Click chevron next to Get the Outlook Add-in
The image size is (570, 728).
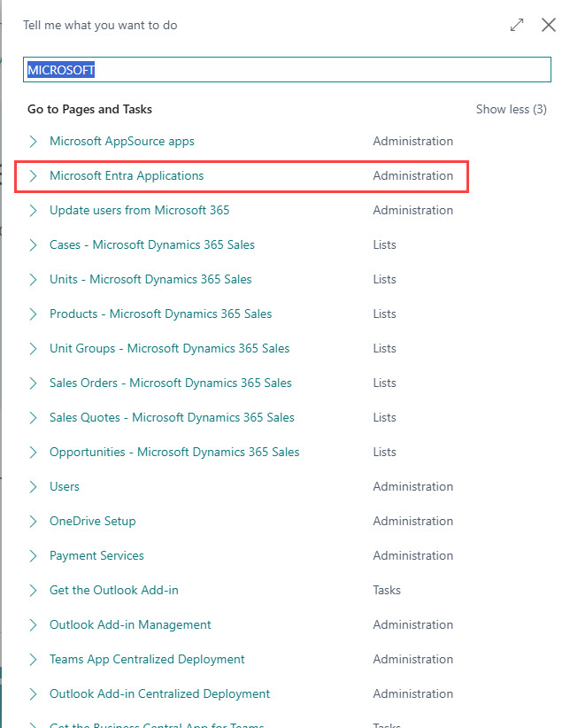[x=34, y=590]
